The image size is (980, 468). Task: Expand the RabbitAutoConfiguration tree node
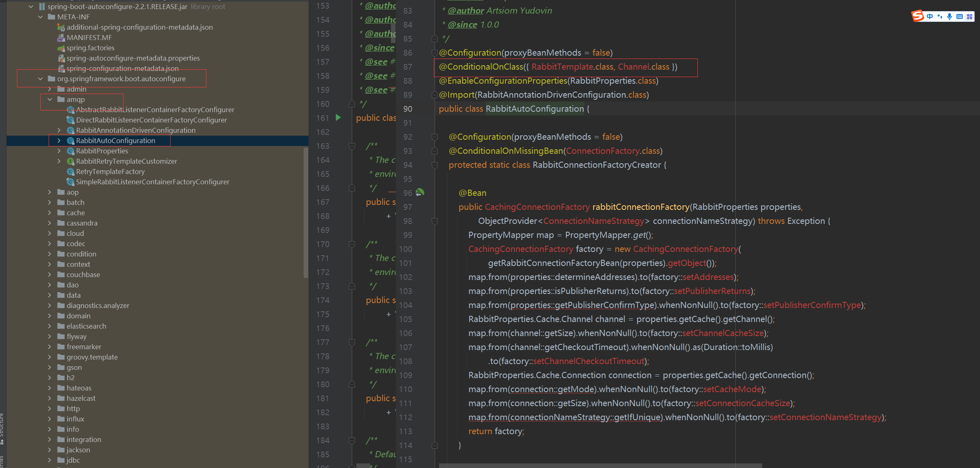tap(59, 141)
